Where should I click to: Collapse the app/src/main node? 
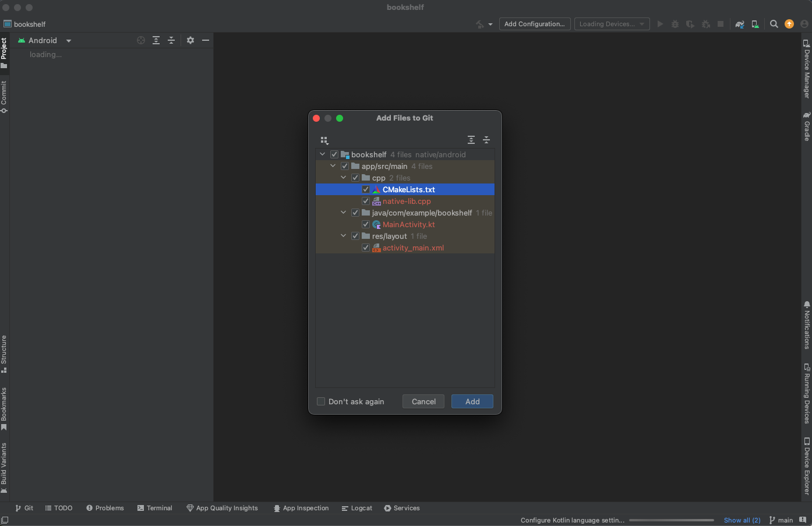click(x=333, y=166)
